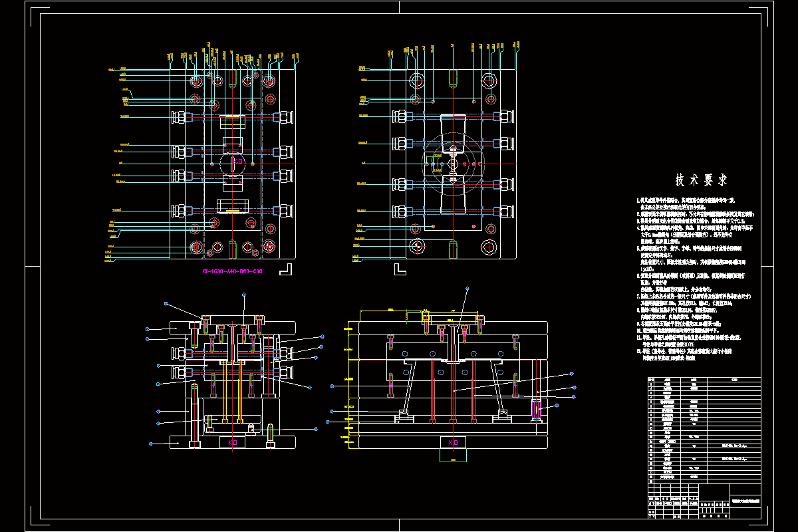Click the header row of the parts list table
Viewport: 798px width, 532px height.
pos(704,379)
